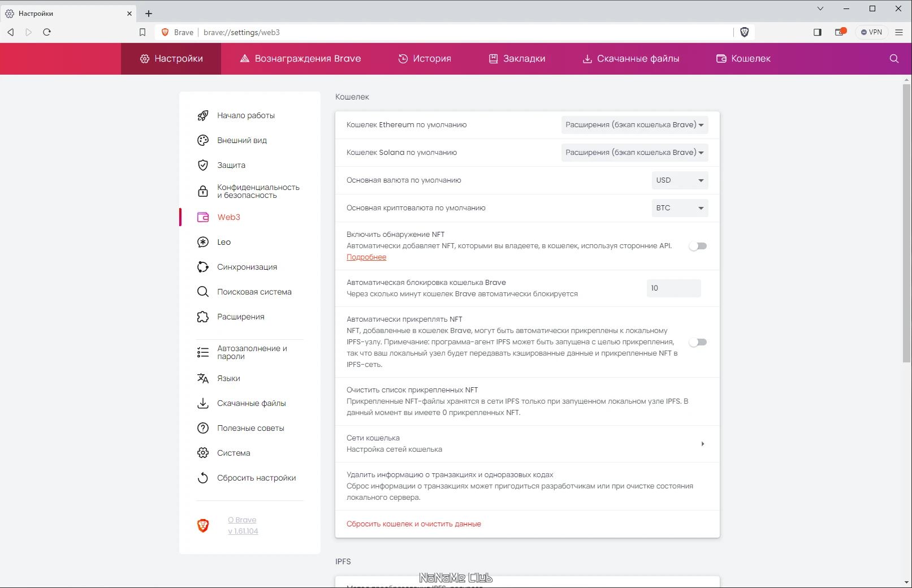Open the tab search chevron in title bar

click(820, 8)
